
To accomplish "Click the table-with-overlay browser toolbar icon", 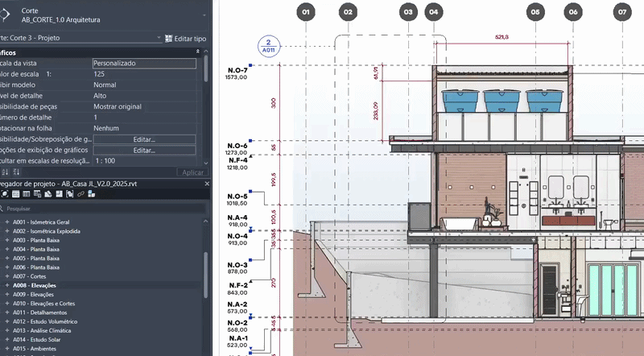I will (x=37, y=194).
